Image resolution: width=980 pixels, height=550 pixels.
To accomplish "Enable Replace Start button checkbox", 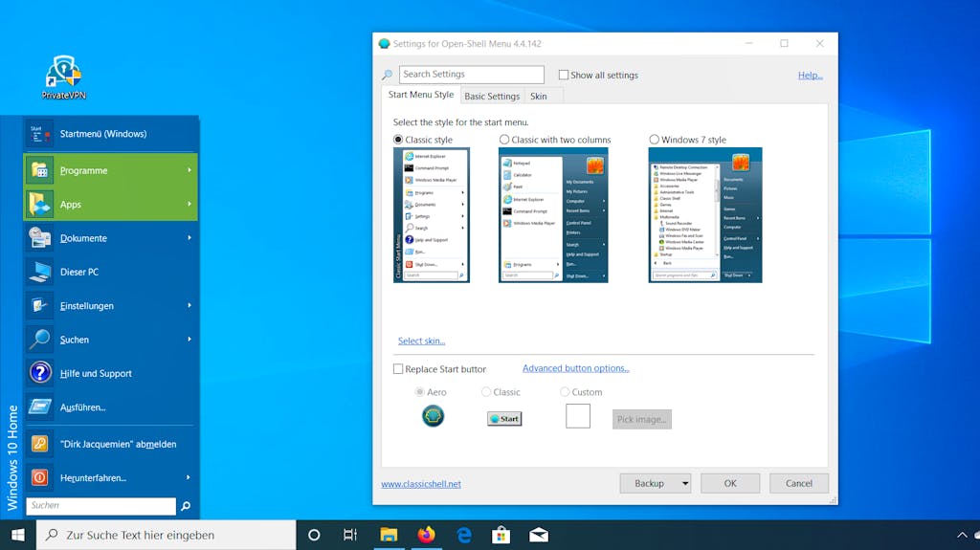I will click(x=397, y=369).
